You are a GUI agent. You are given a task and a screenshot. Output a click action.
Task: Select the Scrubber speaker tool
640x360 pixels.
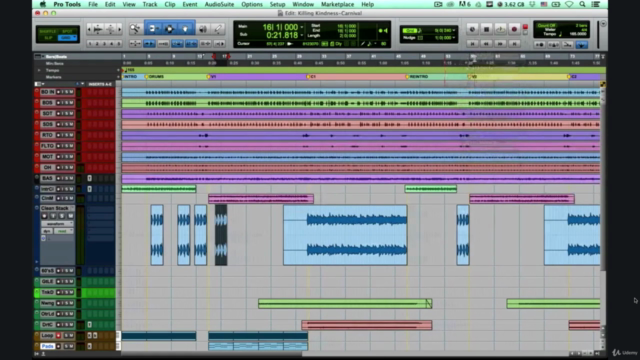203,29
